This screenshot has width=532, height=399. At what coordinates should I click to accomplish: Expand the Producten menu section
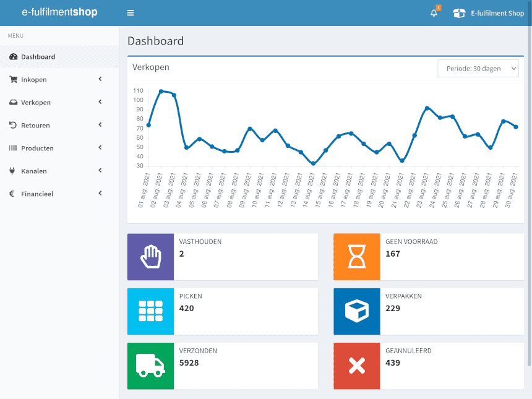(x=37, y=148)
